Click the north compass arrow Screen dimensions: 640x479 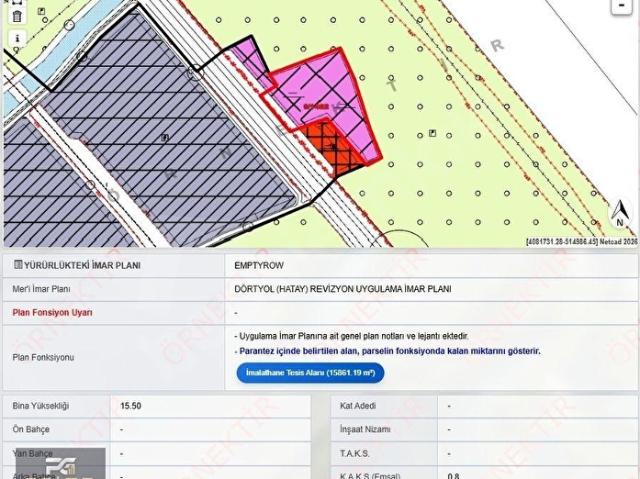pyautogui.click(x=620, y=213)
